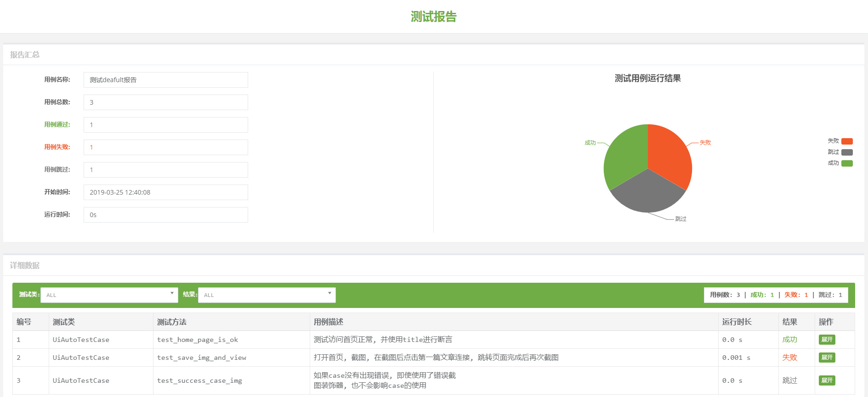This screenshot has height=397, width=868.
Task: Click the 失败 label beside the pie
Action: (705, 143)
